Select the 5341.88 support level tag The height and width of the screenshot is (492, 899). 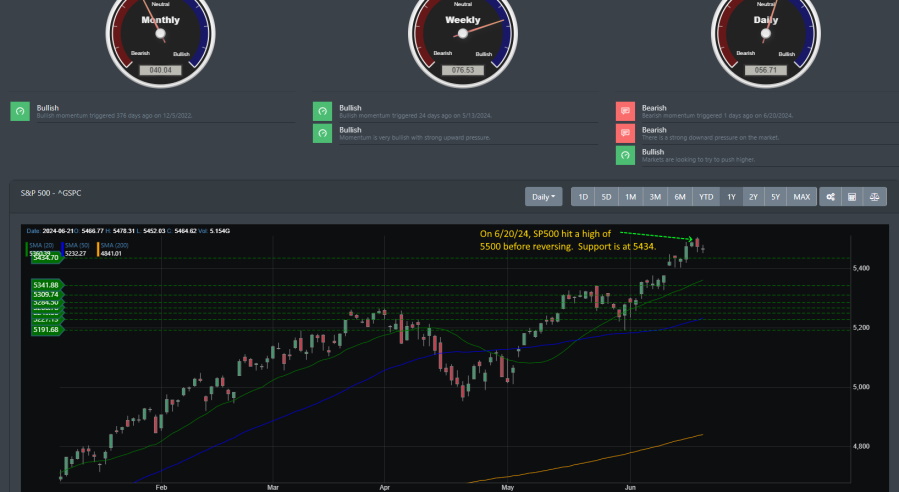pos(46,285)
